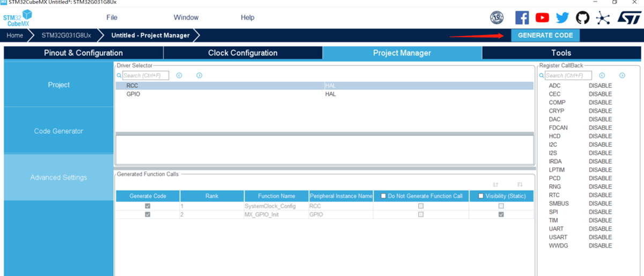Click the ST logo icon
Screen dimensions: 644x276
(x=629, y=18)
